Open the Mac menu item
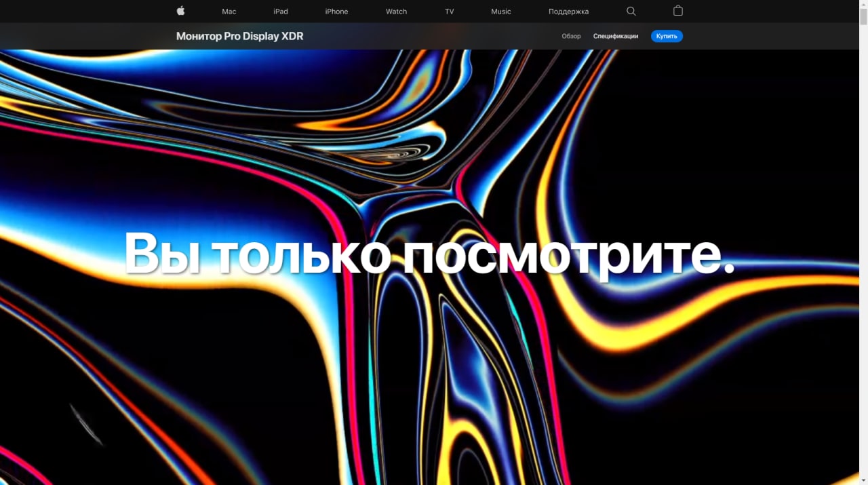 pos(229,12)
